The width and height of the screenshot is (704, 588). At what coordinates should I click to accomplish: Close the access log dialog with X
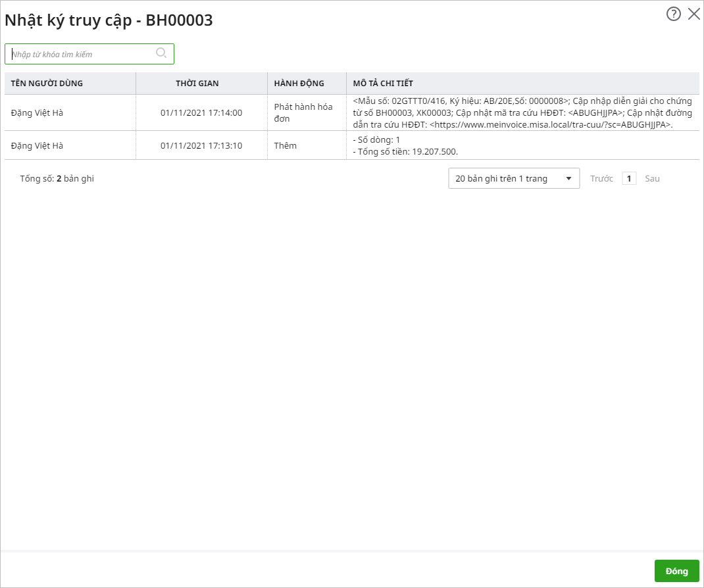pos(693,14)
